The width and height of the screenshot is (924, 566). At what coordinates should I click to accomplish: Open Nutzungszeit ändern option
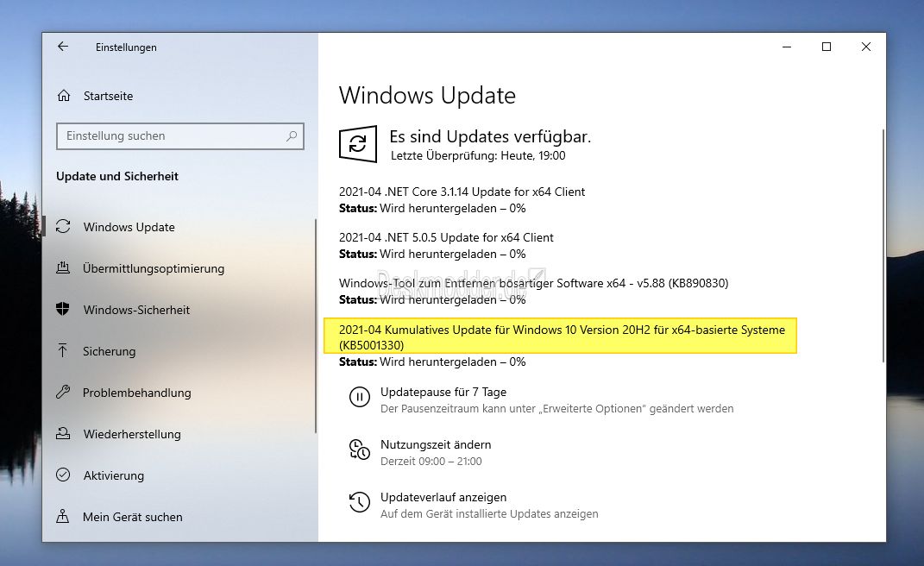coord(436,444)
